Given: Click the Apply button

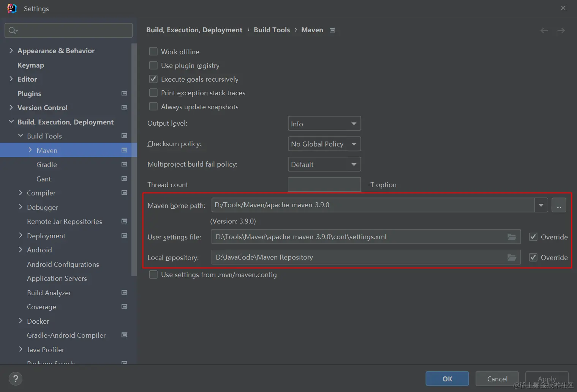Looking at the screenshot, I should coord(547,379).
